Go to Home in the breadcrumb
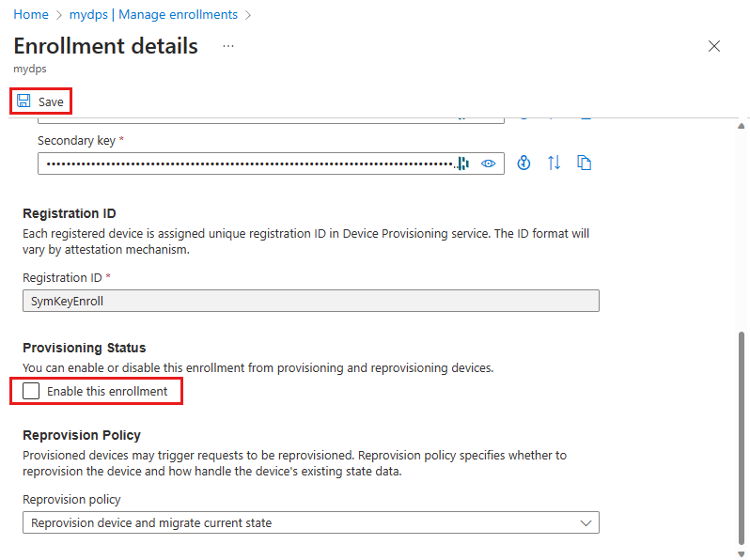 [31, 15]
